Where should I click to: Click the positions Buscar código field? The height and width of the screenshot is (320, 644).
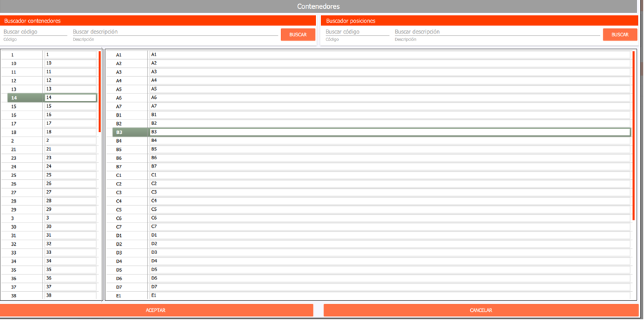[357, 32]
